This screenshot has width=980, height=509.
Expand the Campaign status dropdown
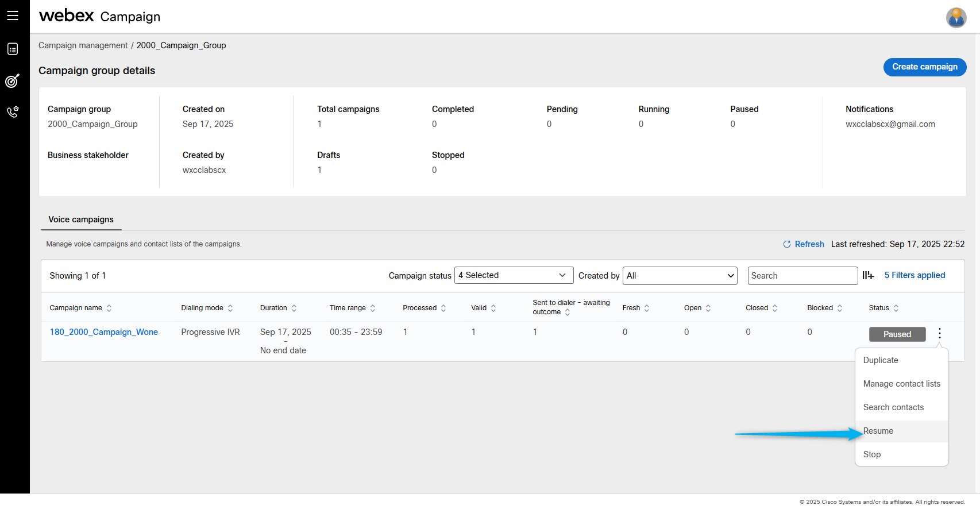click(514, 276)
